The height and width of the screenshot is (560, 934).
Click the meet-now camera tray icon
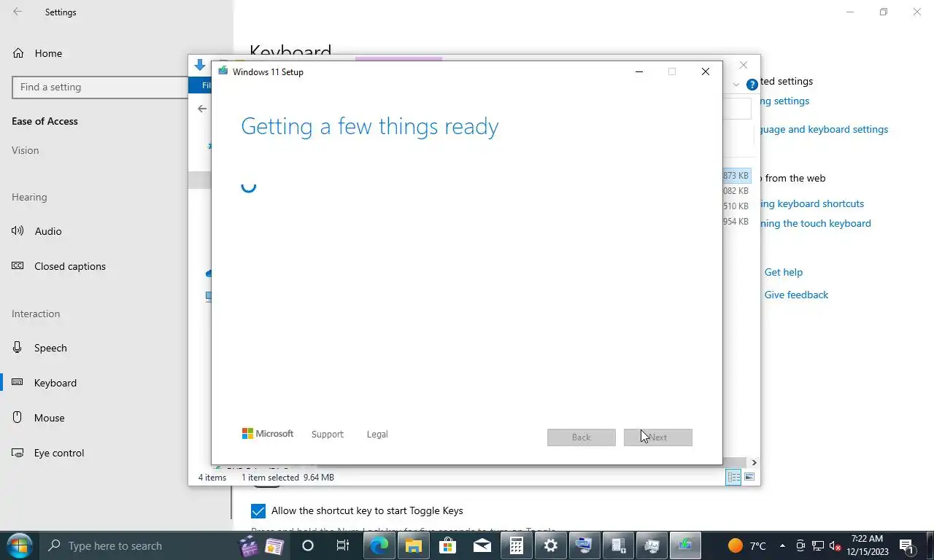800,546
